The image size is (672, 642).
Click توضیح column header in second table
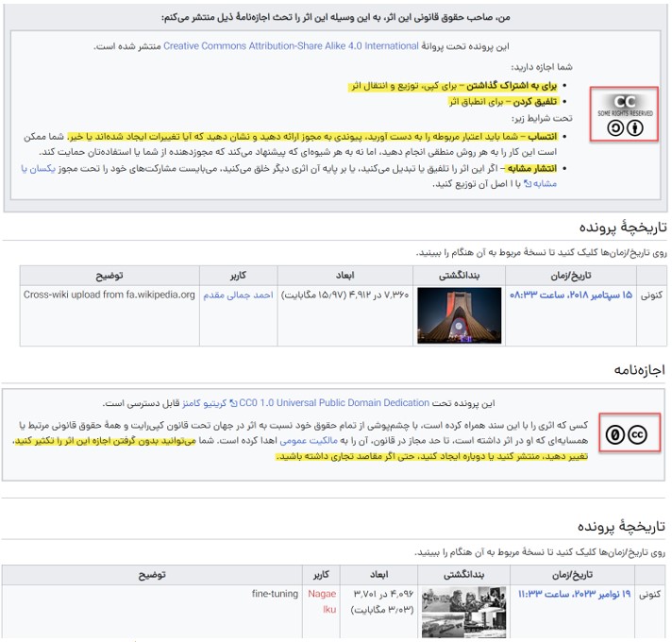152,574
